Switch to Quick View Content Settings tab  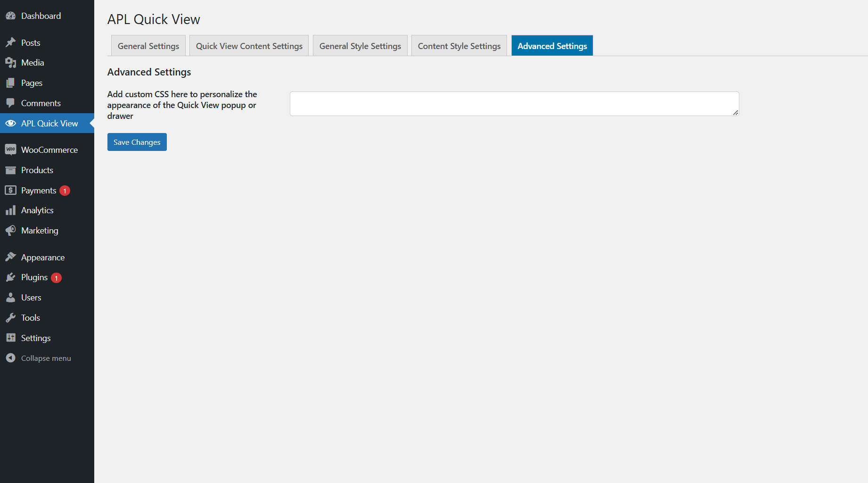249,46
